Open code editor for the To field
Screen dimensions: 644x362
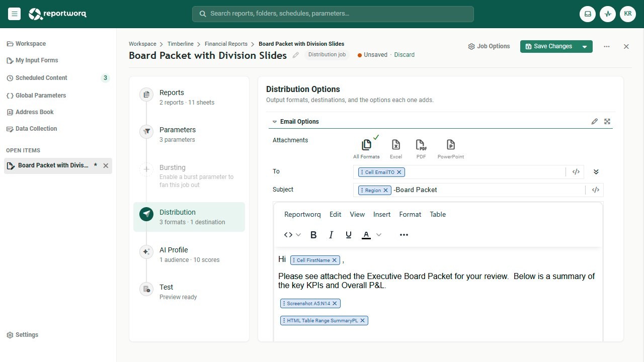(x=576, y=172)
